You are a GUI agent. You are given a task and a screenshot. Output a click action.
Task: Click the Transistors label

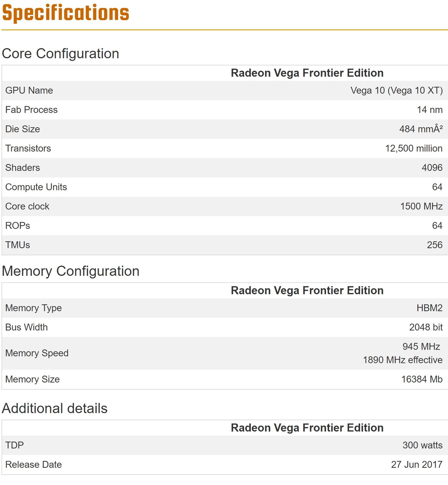coord(28,148)
